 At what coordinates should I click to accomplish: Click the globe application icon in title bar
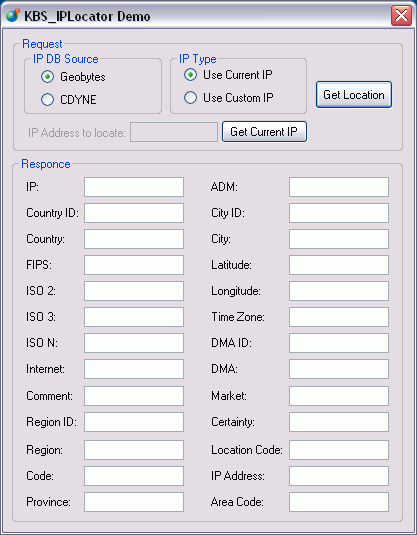(13, 16)
